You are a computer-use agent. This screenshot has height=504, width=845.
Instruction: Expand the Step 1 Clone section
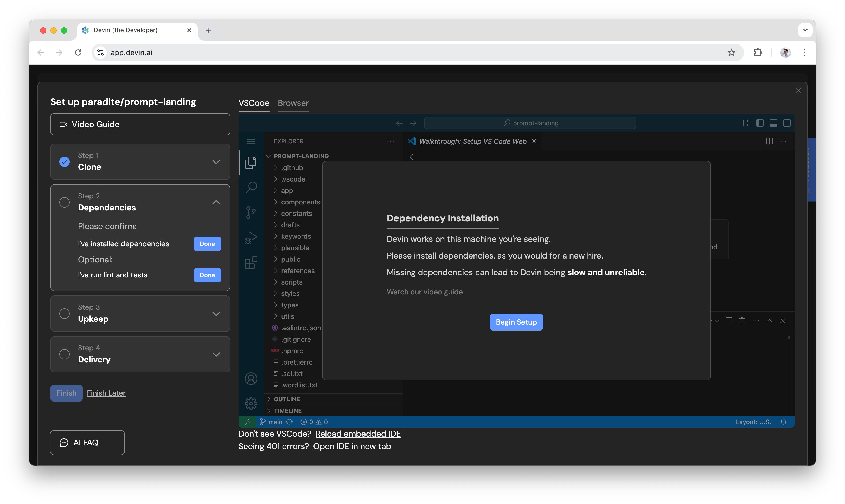[x=216, y=162]
